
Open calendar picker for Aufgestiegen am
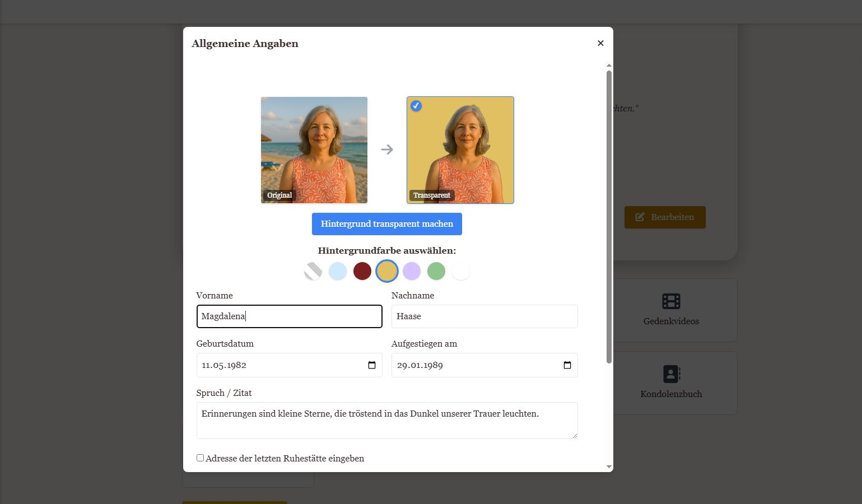[567, 365]
